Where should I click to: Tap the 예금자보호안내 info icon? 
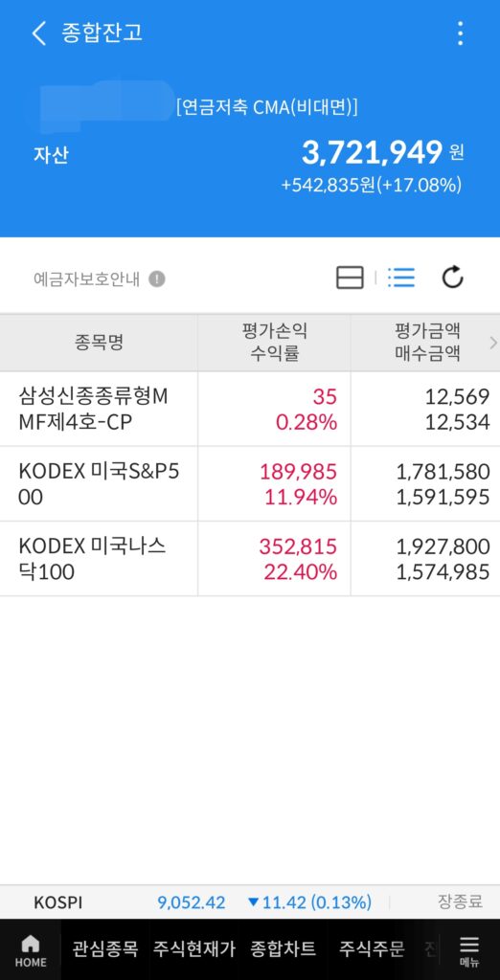[x=157, y=278]
